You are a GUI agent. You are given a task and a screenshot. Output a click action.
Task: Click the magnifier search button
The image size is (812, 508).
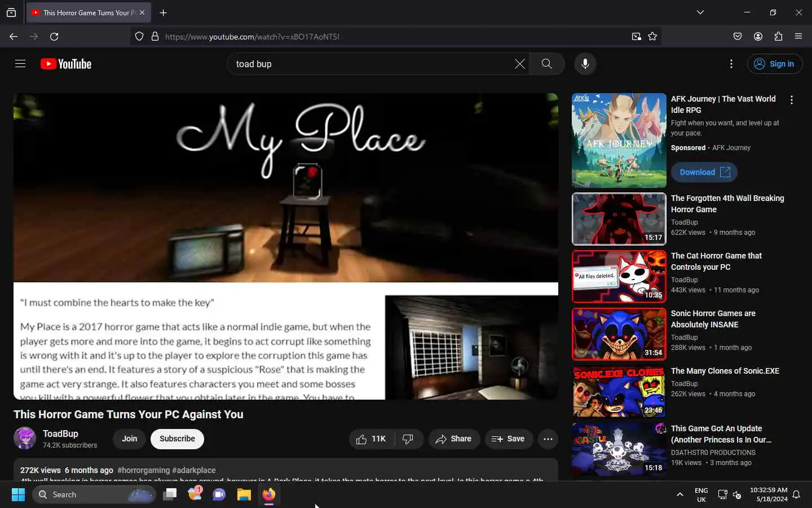tap(547, 64)
